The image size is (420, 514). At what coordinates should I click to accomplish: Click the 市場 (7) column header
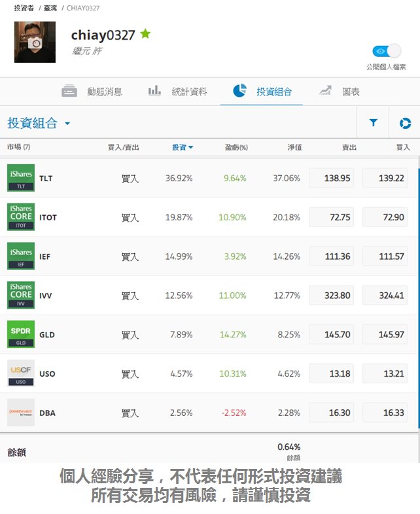coord(19,147)
